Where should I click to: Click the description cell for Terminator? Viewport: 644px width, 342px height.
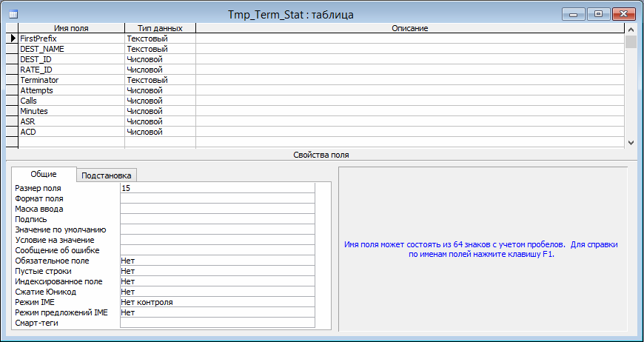pyautogui.click(x=410, y=80)
